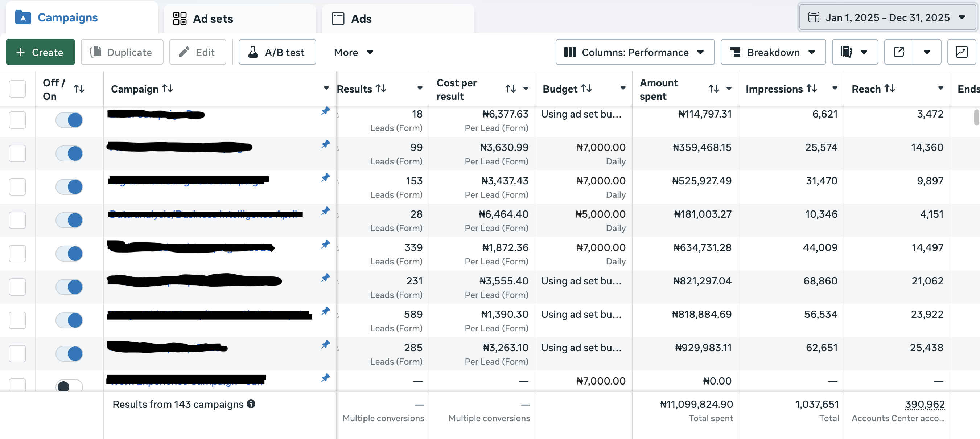
Task: Unpin the first pinned campaign
Action: pos(326,111)
